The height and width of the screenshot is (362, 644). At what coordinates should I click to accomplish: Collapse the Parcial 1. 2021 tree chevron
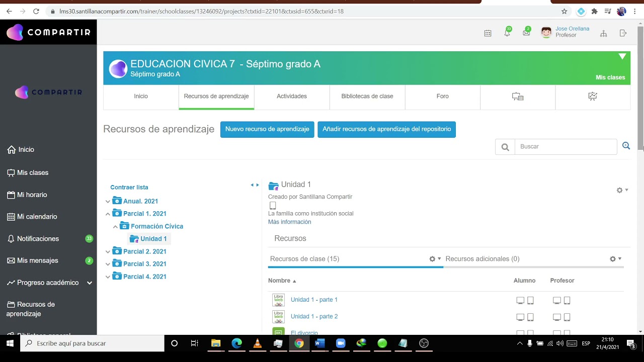(108, 214)
